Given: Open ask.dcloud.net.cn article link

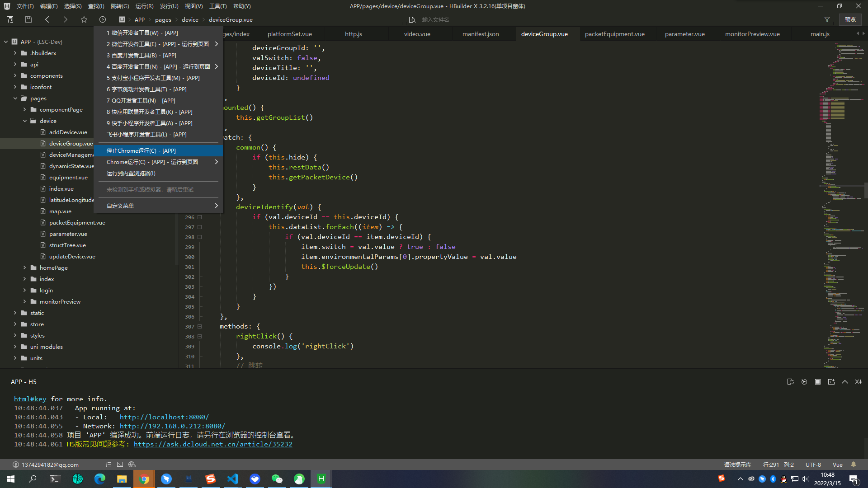Looking at the screenshot, I should pos(213,444).
